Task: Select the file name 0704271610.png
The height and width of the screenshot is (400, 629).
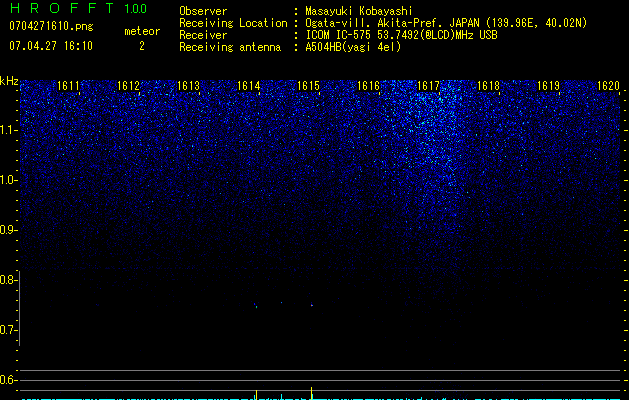Action: [x=51, y=27]
